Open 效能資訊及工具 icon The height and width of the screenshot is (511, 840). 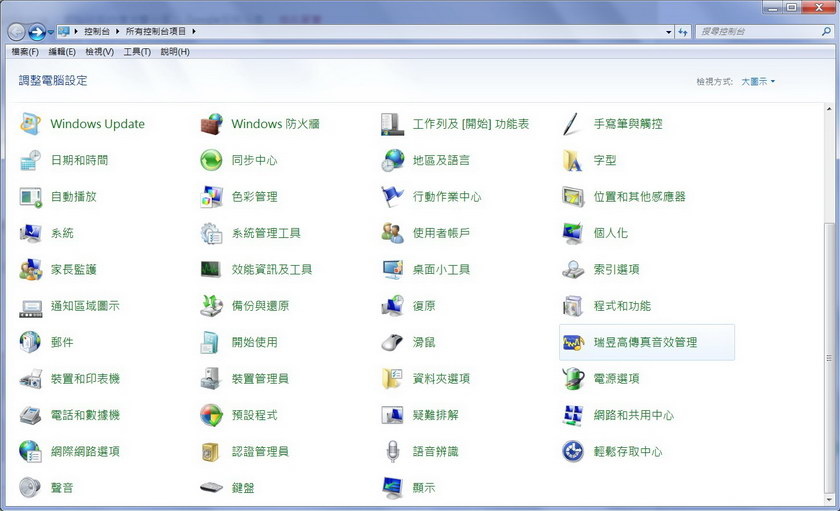click(211, 269)
